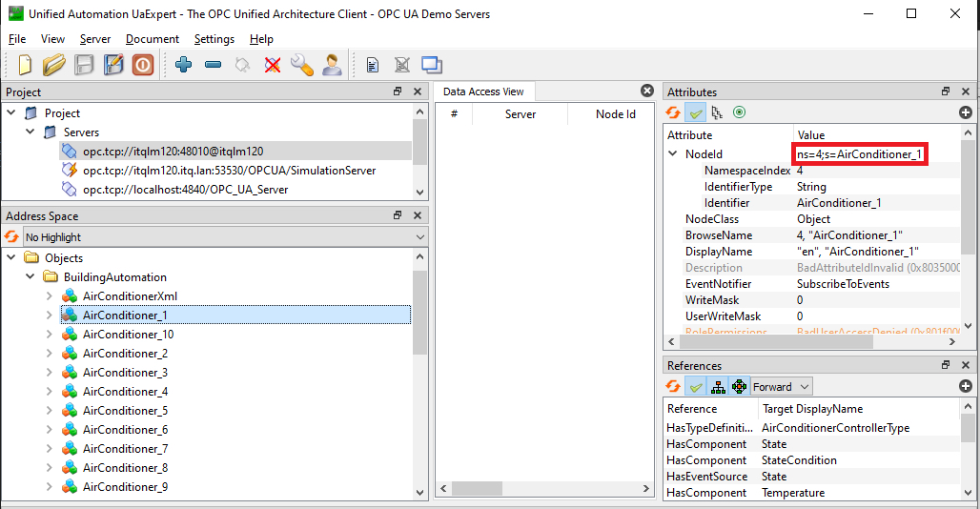
Task: Expand the AirConditioner_2 tree node
Action: click(50, 354)
